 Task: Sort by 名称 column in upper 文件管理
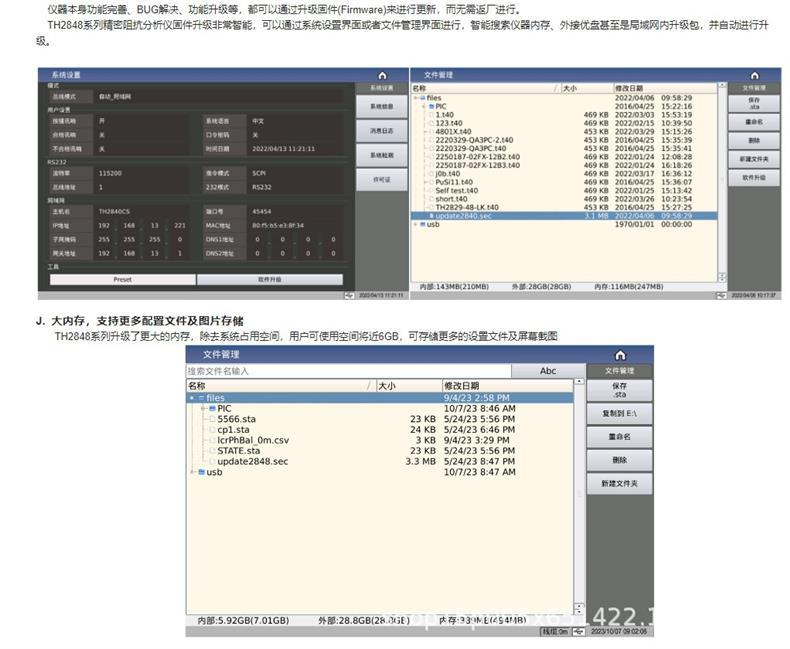coord(486,89)
